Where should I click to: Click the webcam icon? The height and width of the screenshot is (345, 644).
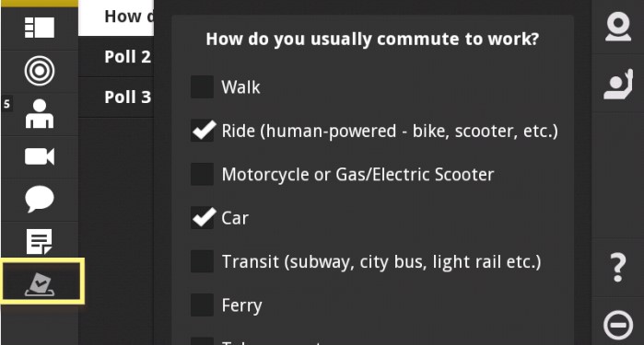(618, 27)
